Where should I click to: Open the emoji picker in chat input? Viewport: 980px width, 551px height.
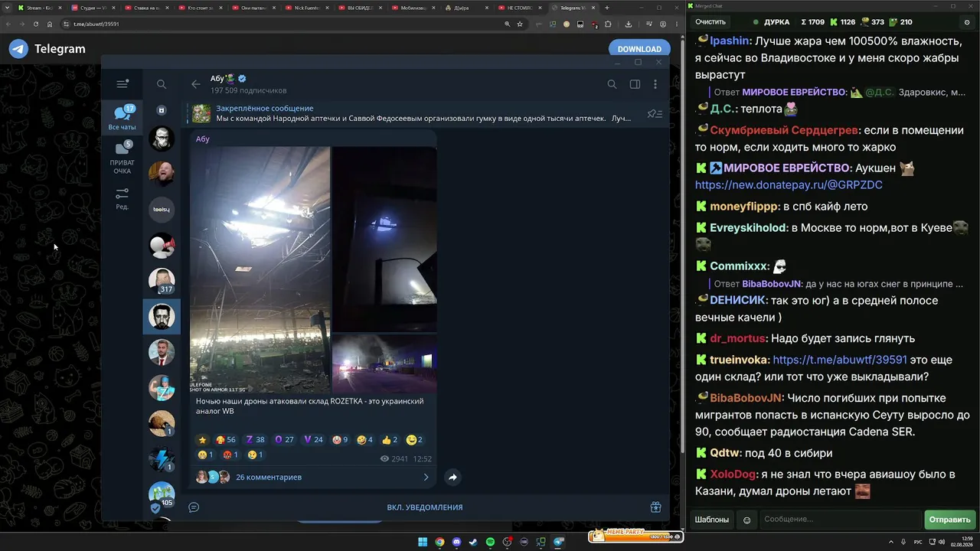click(x=747, y=520)
